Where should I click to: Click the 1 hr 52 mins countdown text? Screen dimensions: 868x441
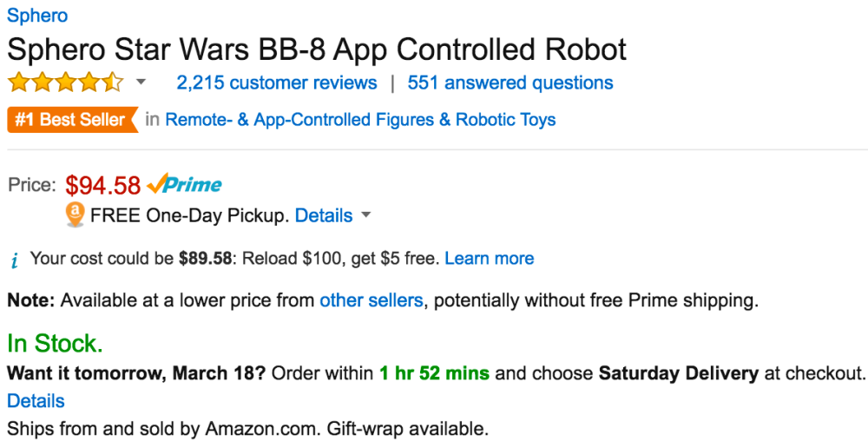(434, 374)
